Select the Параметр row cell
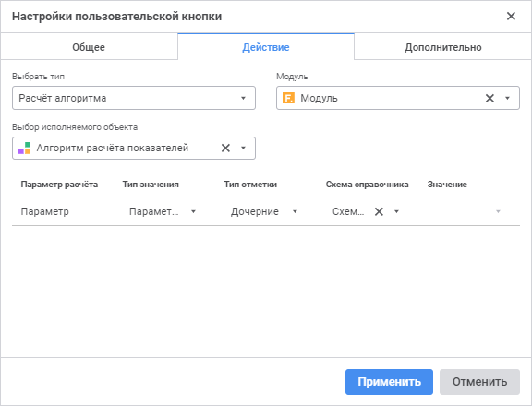The image size is (532, 406). (x=45, y=212)
